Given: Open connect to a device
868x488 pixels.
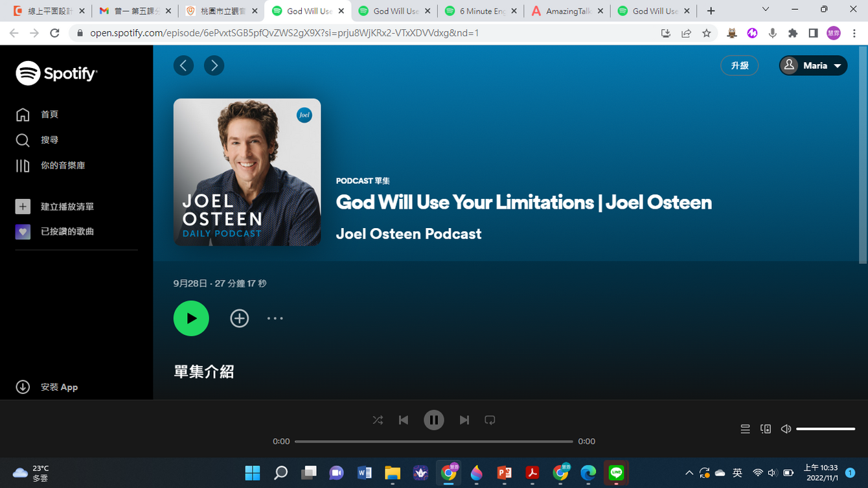Looking at the screenshot, I should 766,429.
